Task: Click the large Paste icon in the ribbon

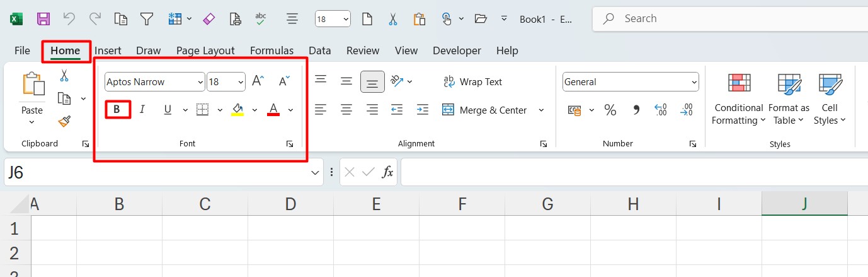Action: coord(32,84)
